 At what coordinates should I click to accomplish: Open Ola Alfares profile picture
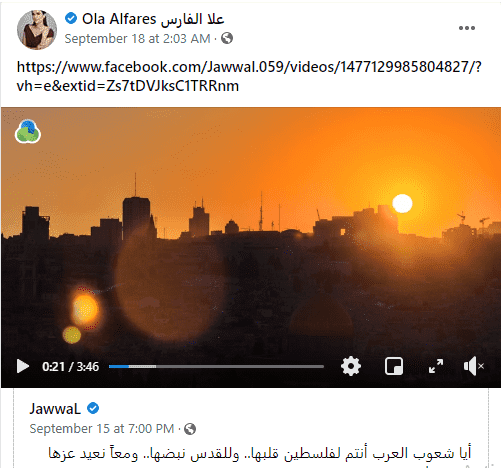click(x=37, y=30)
